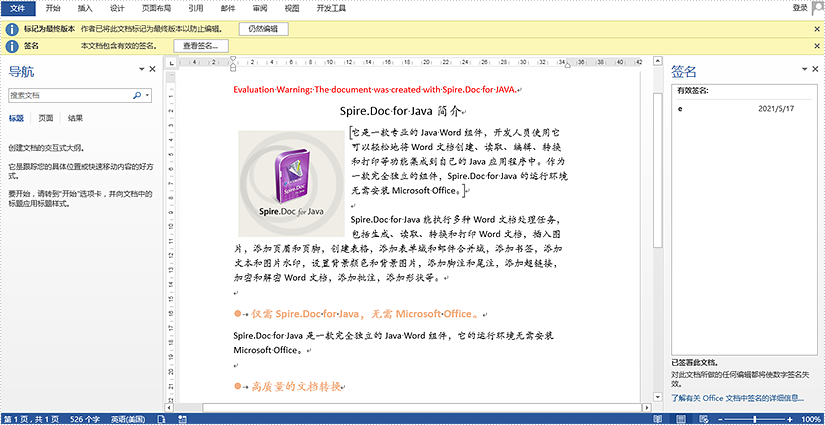Screen dimensions: 825x425
Task: Click the 仍然编辑 button
Action: [264, 29]
